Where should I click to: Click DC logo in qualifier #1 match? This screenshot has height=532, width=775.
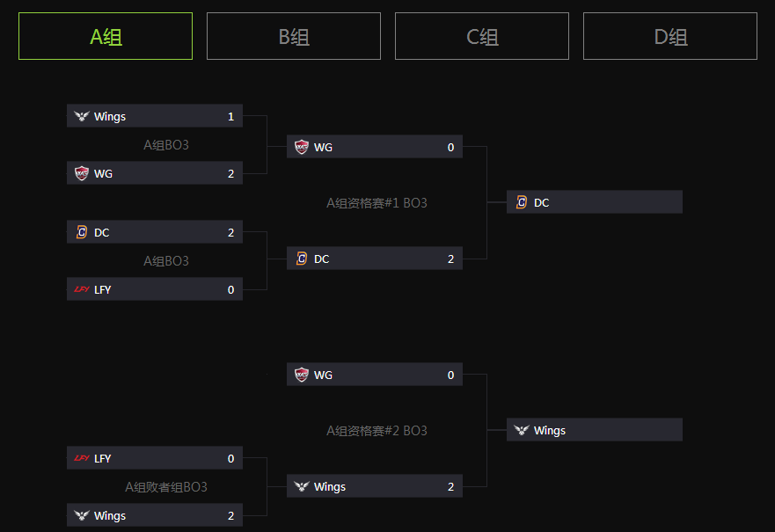[302, 259]
